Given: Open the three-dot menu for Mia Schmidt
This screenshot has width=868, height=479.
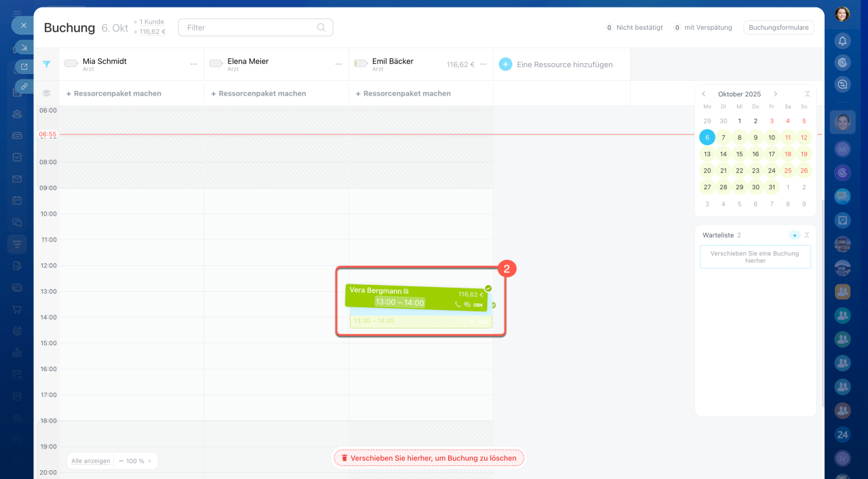Looking at the screenshot, I should tap(194, 64).
